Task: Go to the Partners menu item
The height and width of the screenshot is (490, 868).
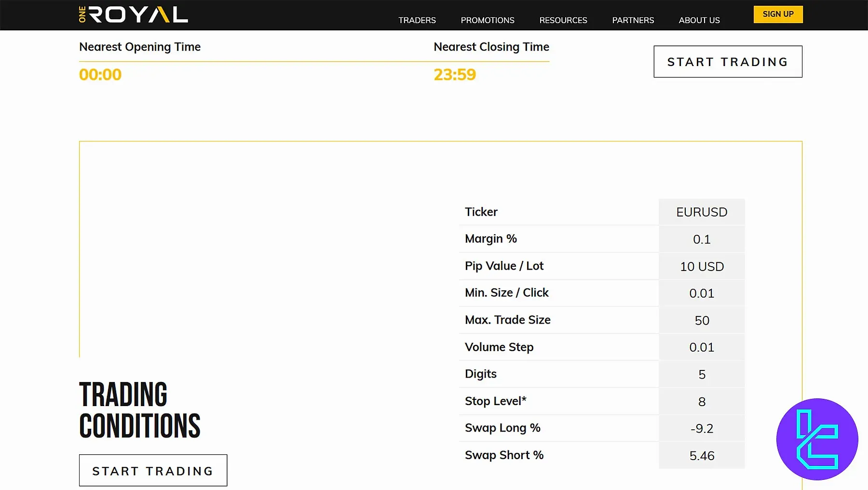Action: pos(633,20)
